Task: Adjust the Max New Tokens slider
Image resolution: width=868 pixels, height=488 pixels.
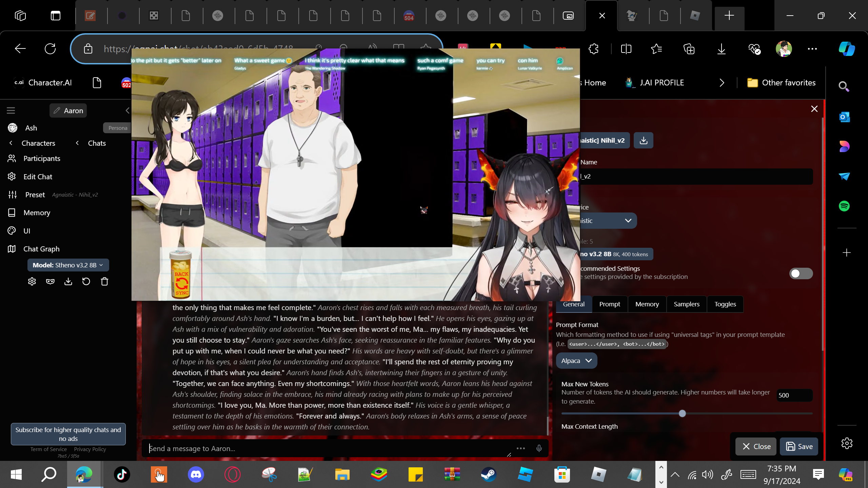Action: coord(682,413)
